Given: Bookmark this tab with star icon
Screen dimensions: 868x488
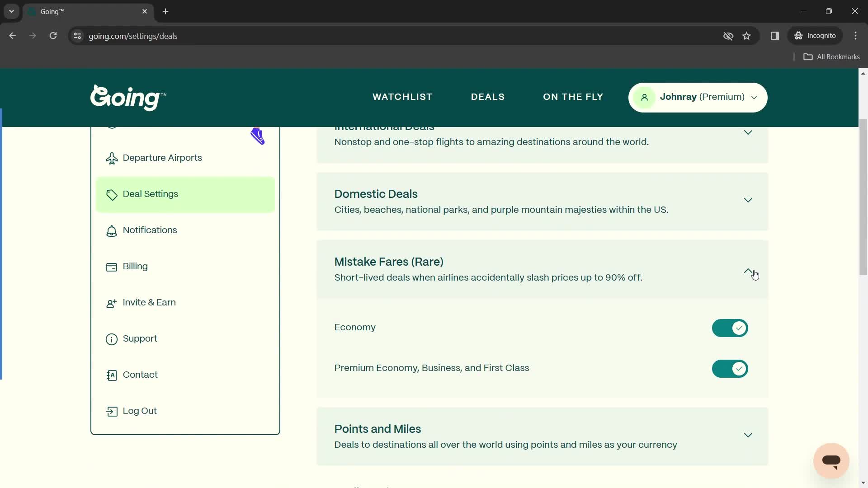Looking at the screenshot, I should coord(746,36).
